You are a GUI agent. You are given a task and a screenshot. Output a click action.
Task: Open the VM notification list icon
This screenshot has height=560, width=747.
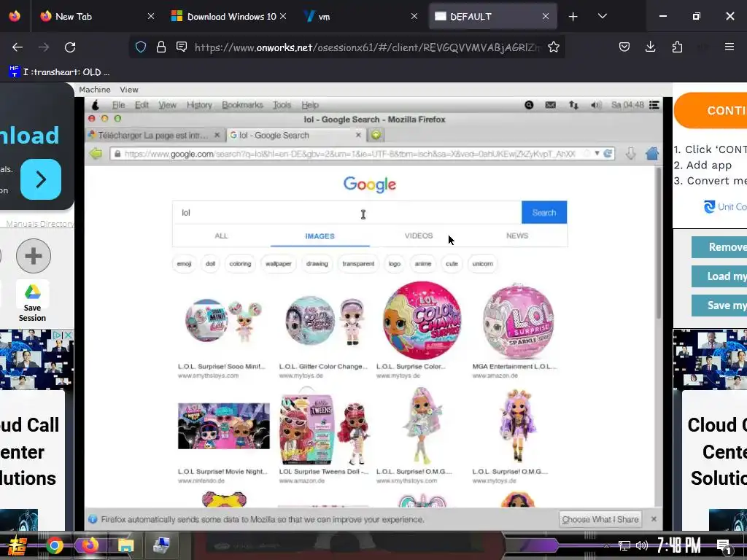coord(654,105)
